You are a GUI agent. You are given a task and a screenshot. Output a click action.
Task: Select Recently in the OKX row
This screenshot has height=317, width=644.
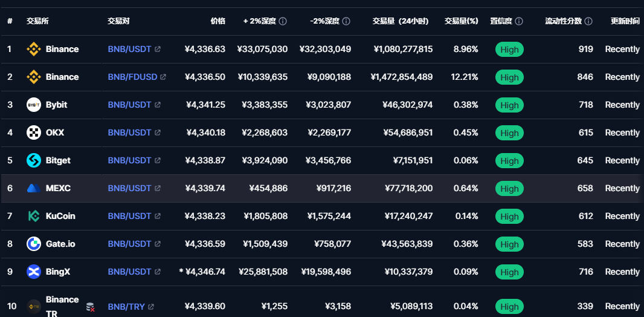tap(622, 132)
